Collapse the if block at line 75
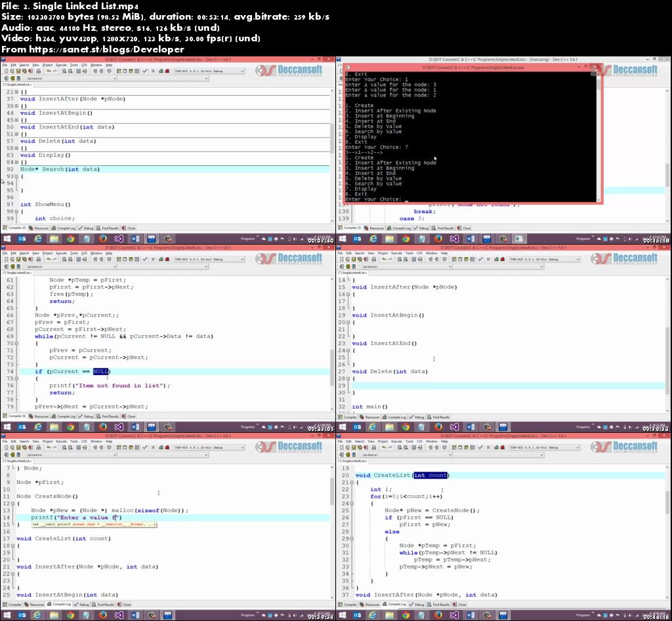The width and height of the screenshot is (672, 621). click(16, 378)
